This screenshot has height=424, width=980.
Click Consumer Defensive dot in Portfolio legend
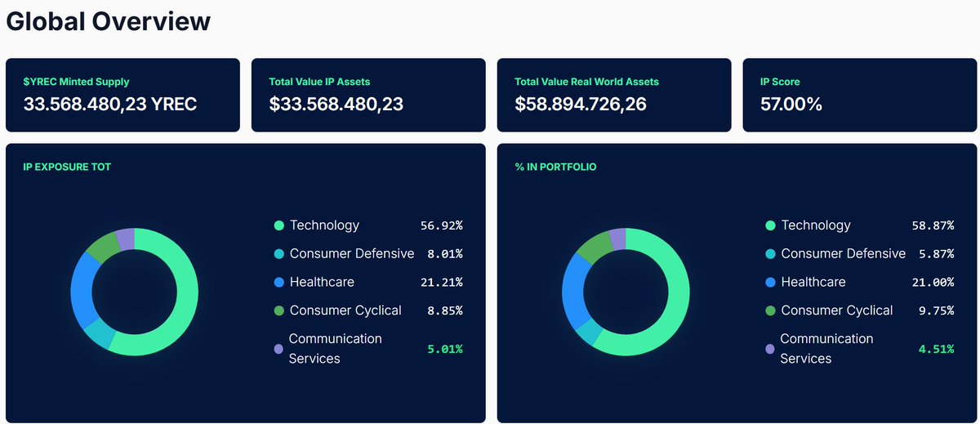pos(770,254)
